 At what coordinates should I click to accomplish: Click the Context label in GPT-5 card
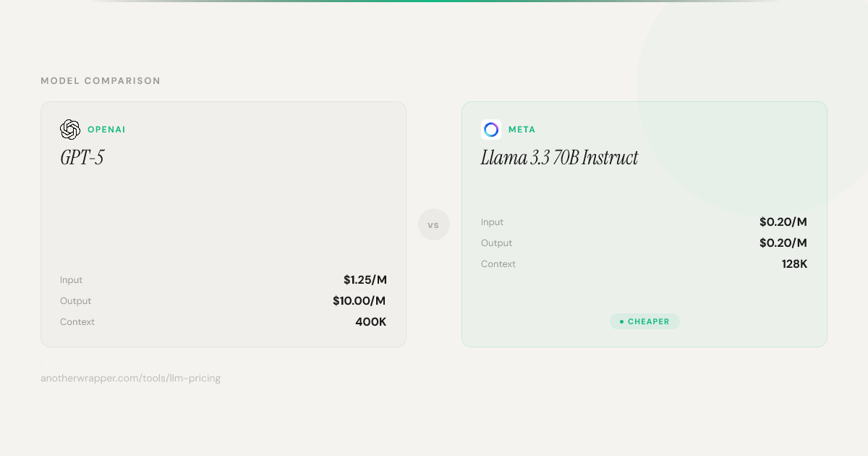click(x=77, y=322)
